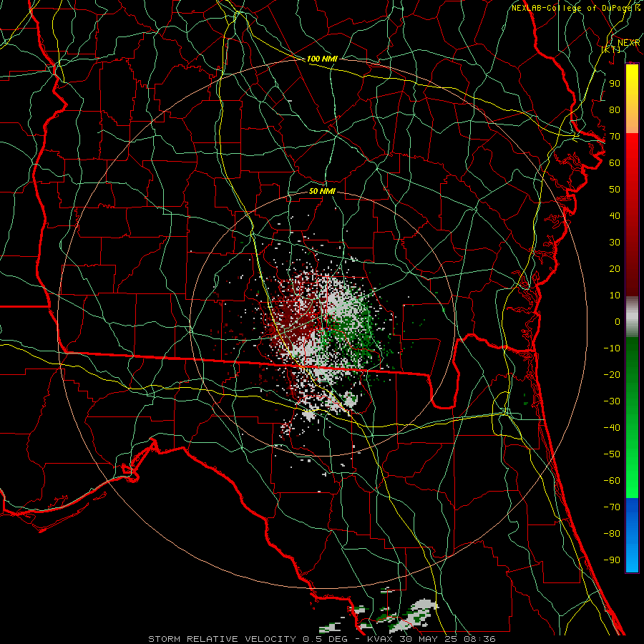Click the 10 value on the velocity scale
This screenshot has width=644, height=644.
coord(615,296)
